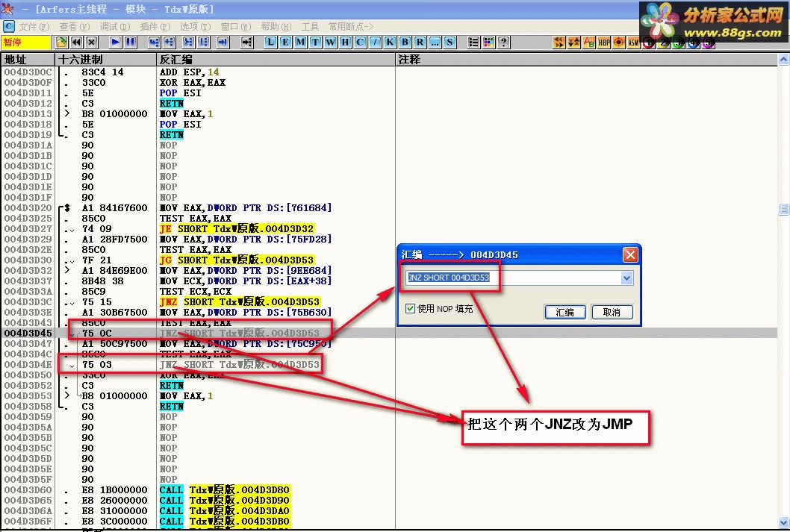Click the CPU window C icon in menu bar
This screenshot has width=790, height=532.
click(x=9, y=26)
